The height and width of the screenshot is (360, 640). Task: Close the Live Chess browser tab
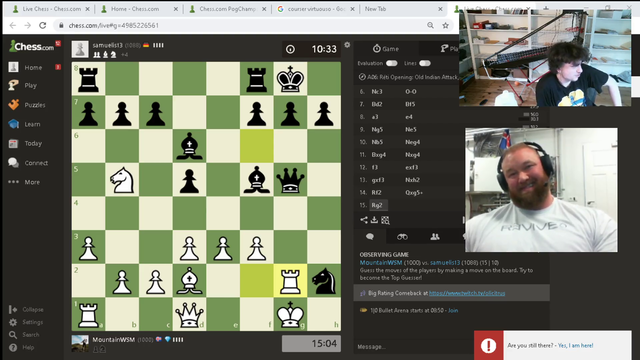[x=87, y=9]
